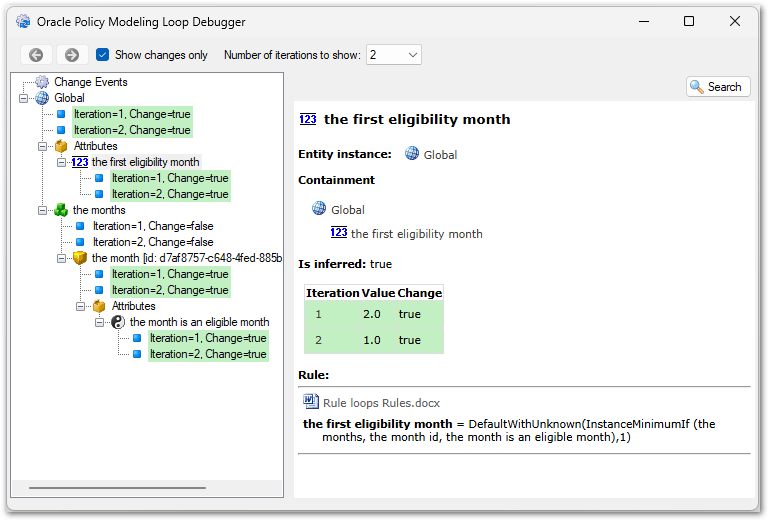The image size is (769, 521).
Task: Select the month is an eligible month item
Action: coord(199,322)
